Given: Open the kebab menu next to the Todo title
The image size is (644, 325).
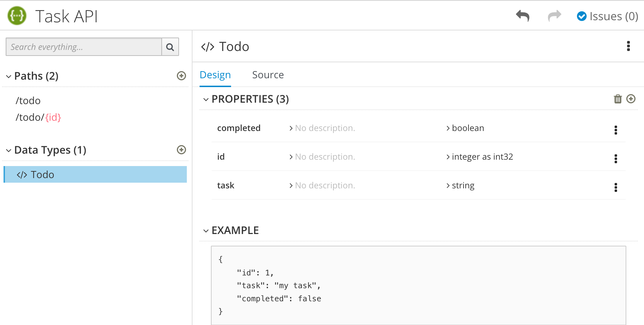Looking at the screenshot, I should 628,46.
